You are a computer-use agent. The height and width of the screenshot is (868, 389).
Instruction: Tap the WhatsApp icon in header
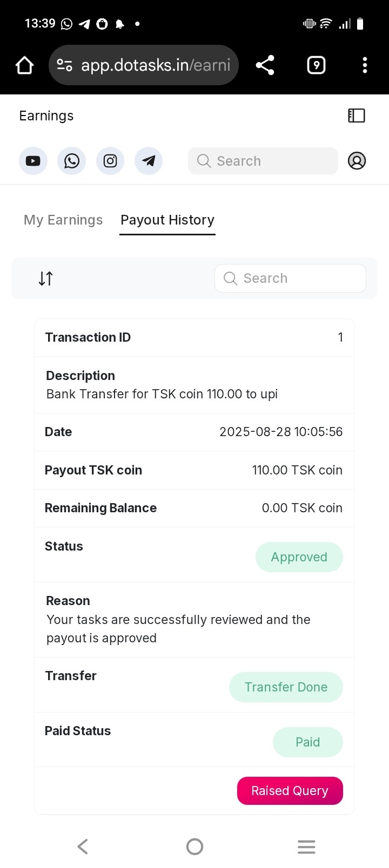click(x=72, y=161)
